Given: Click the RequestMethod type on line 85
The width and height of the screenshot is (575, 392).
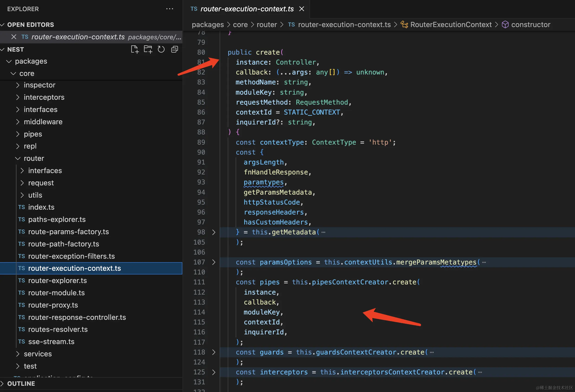Looking at the screenshot, I should pos(322,102).
